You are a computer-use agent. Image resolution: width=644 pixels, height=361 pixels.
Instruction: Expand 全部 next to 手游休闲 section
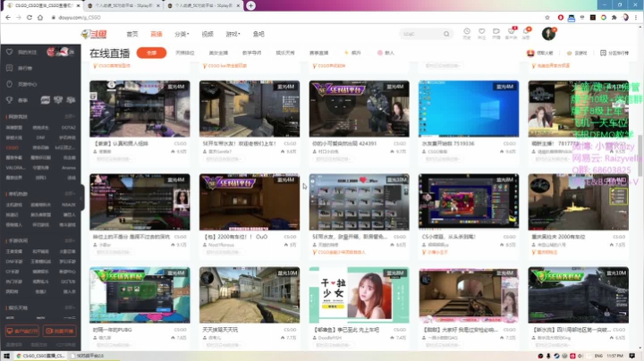click(x=70, y=240)
